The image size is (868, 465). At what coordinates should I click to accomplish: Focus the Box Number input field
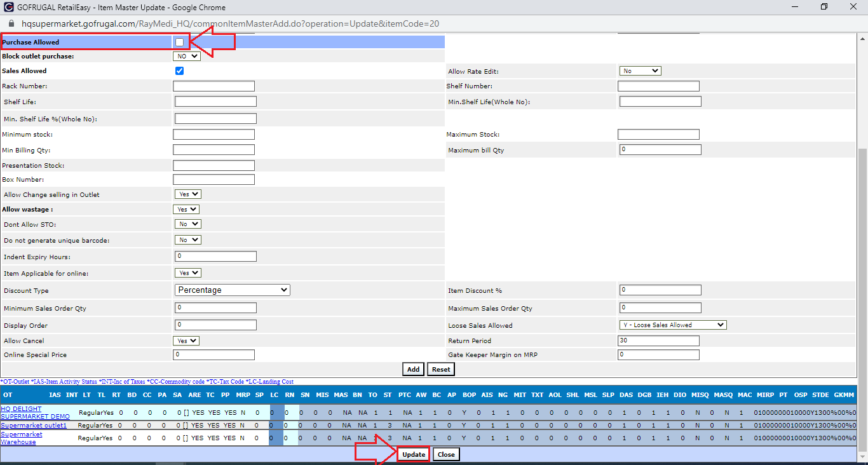tap(214, 180)
